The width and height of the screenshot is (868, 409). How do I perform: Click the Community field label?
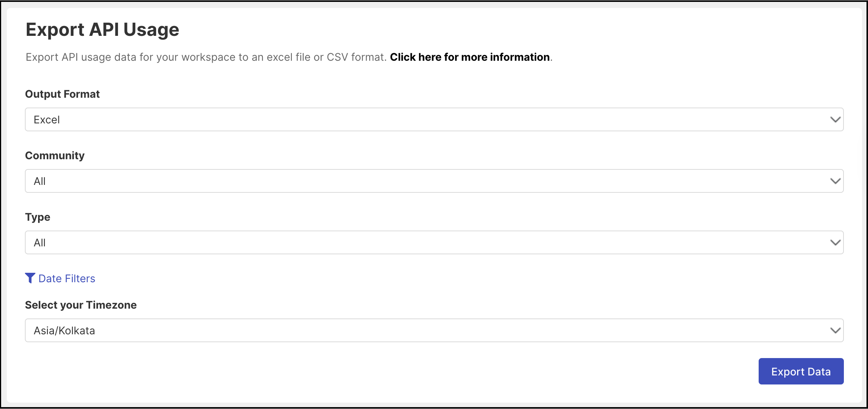click(x=55, y=155)
